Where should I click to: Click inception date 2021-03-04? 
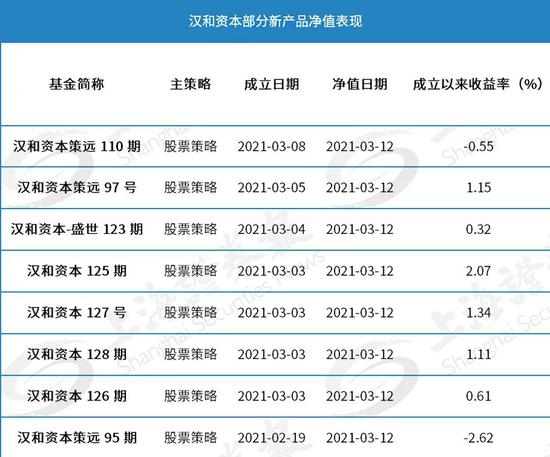[x=271, y=229]
